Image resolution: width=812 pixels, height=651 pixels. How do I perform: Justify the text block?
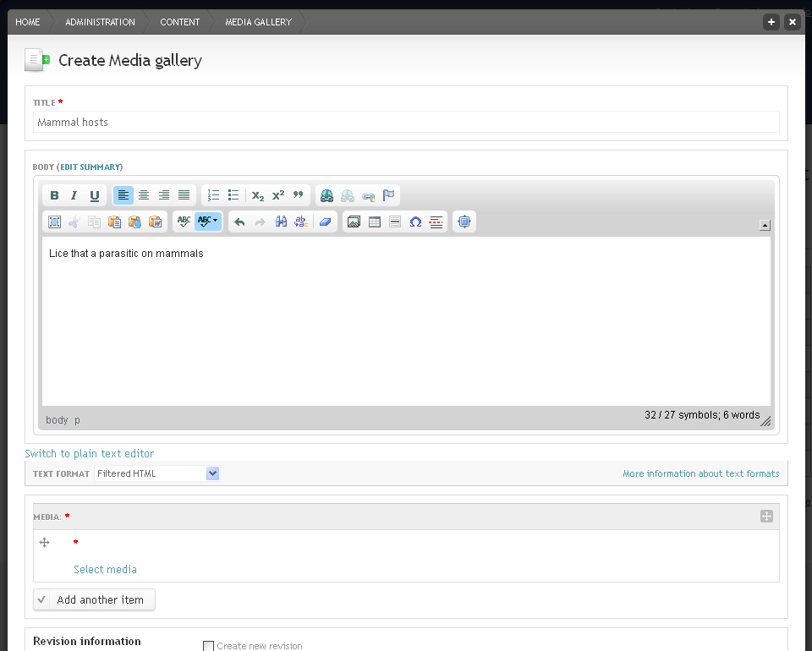184,195
